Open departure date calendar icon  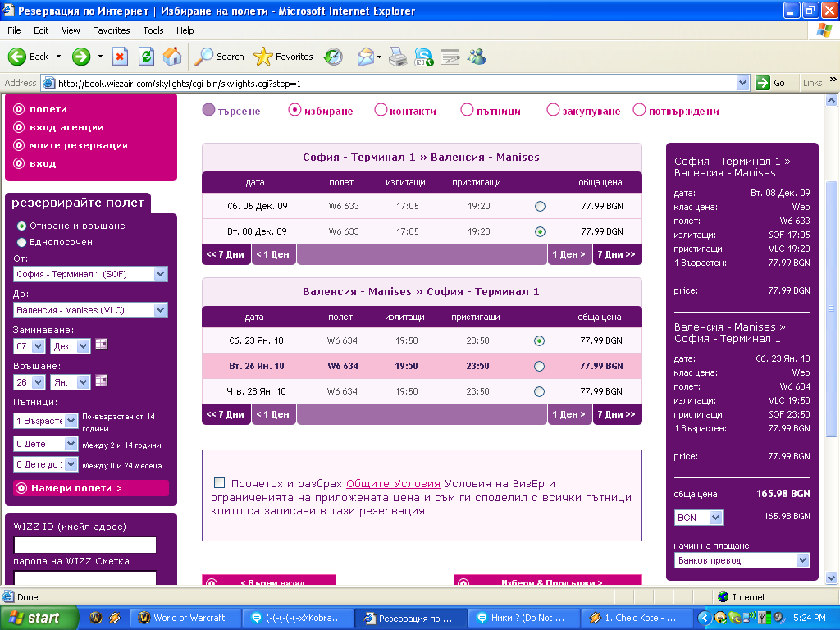(101, 345)
